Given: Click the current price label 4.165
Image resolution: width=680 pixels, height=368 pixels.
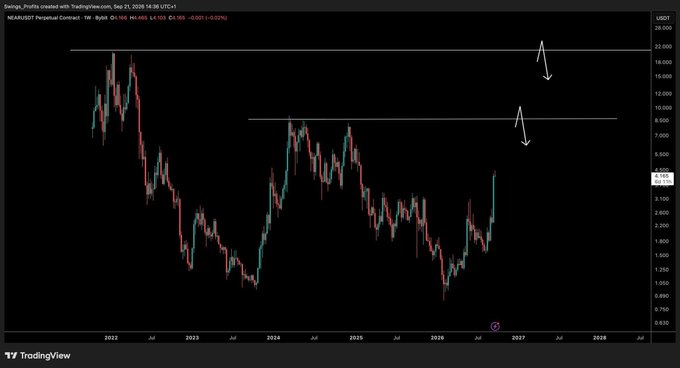Looking at the screenshot, I should click(x=662, y=179).
